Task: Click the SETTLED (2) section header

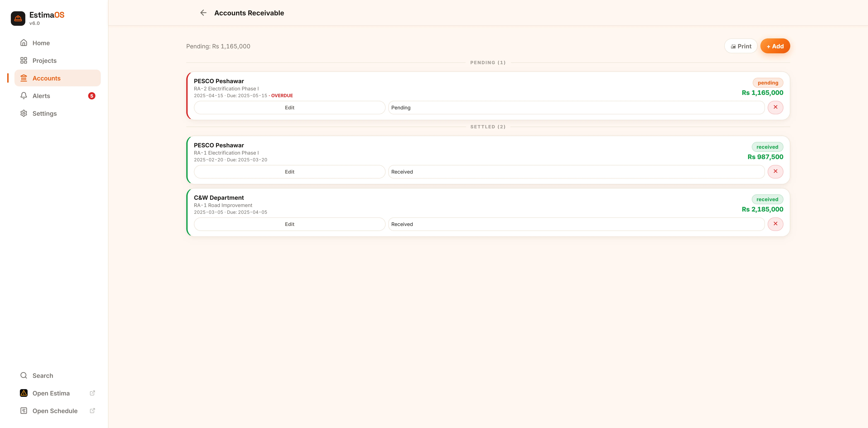Action: (488, 127)
